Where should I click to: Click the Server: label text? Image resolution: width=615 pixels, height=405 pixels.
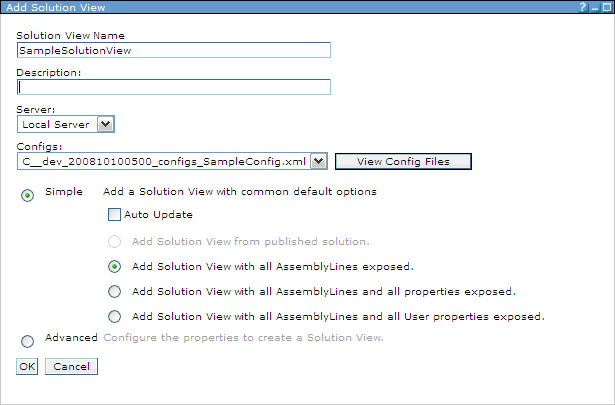[x=36, y=109]
